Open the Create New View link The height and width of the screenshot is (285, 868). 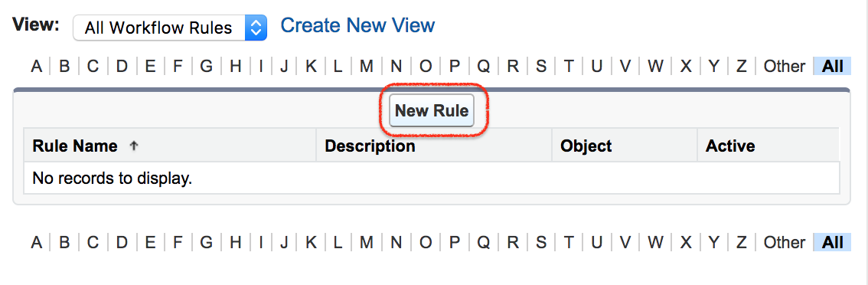(357, 25)
